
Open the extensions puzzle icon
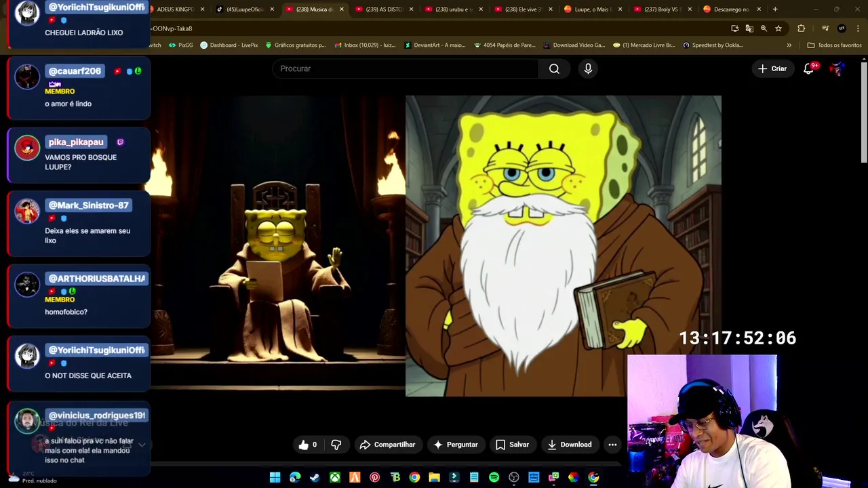click(802, 28)
